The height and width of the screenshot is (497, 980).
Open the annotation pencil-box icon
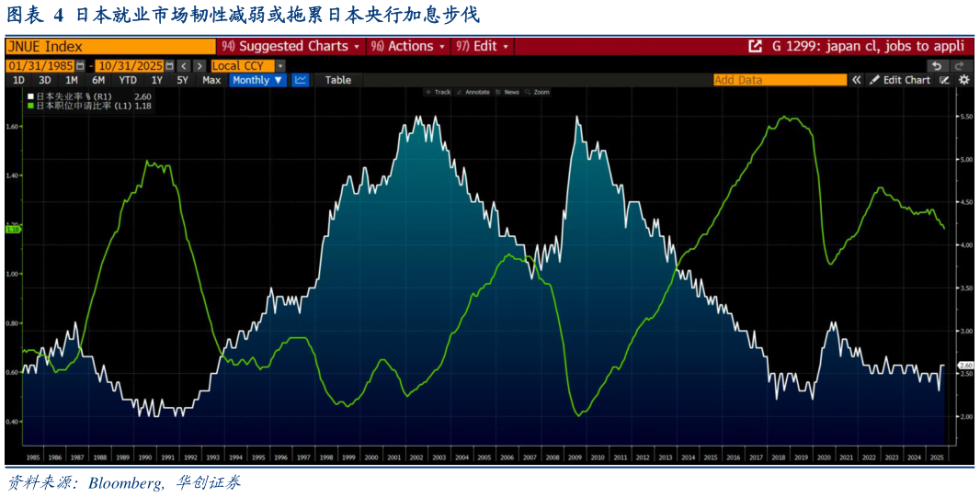pyautogui.click(x=945, y=80)
